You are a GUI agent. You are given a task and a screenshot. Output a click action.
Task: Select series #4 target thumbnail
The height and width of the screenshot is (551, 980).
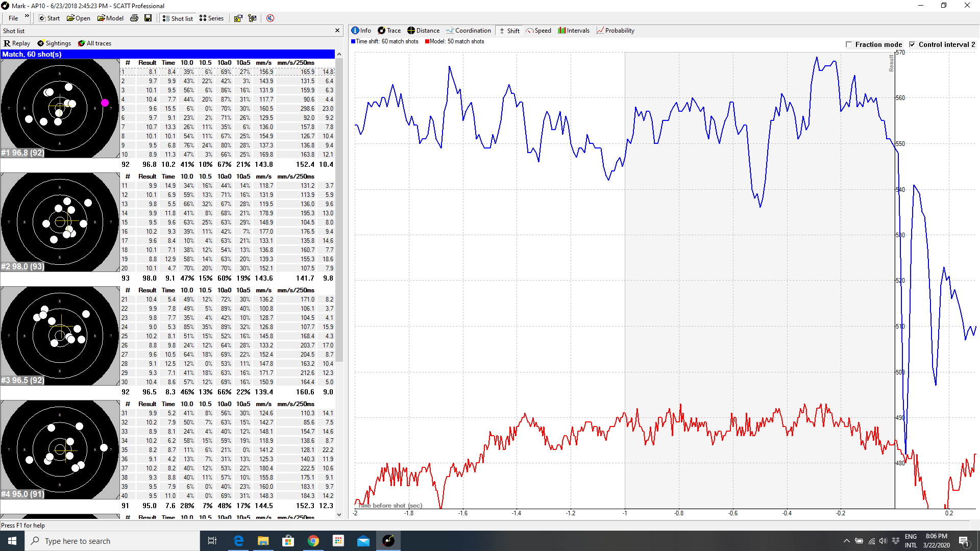tap(60, 449)
